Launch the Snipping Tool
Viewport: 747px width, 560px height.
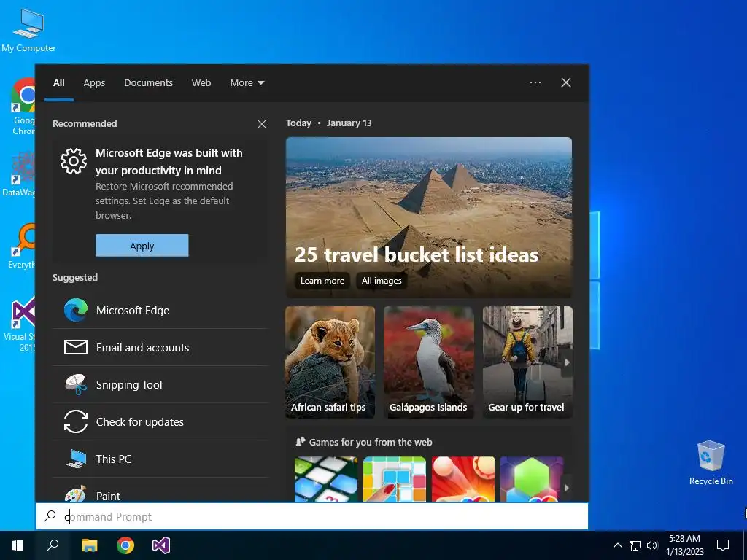coord(160,385)
